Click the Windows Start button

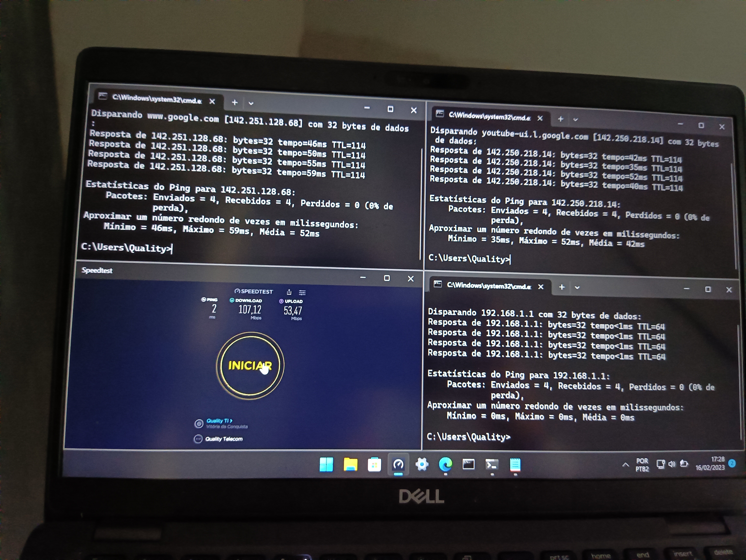(326, 465)
